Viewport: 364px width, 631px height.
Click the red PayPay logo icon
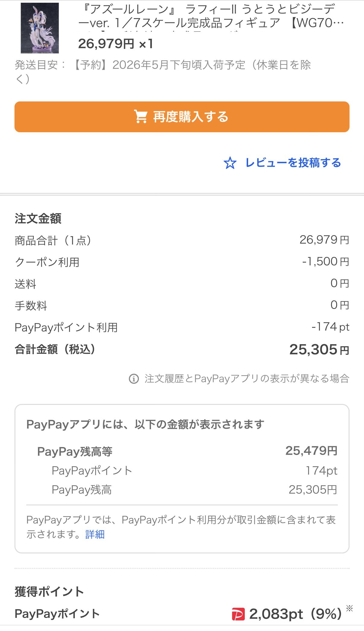pos(238,614)
